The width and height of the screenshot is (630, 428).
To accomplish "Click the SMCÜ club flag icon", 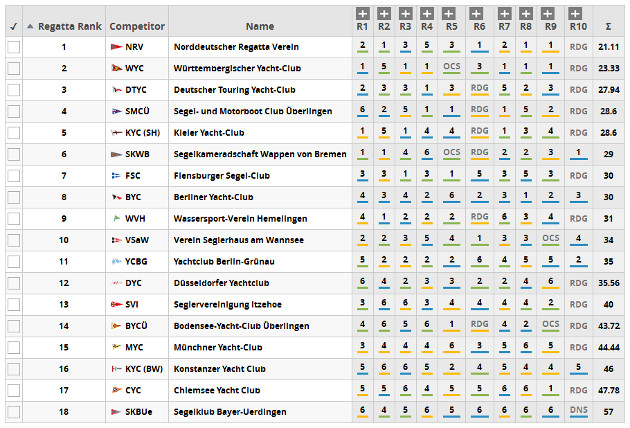I will point(116,111).
